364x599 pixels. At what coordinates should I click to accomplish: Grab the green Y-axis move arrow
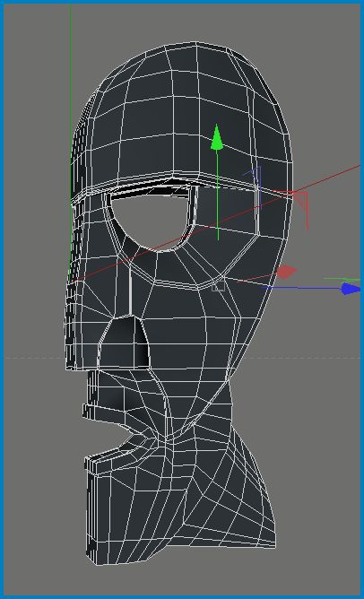(x=217, y=137)
